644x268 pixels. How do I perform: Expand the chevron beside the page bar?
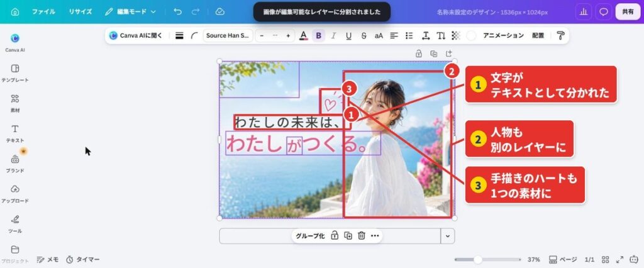[x=448, y=236]
